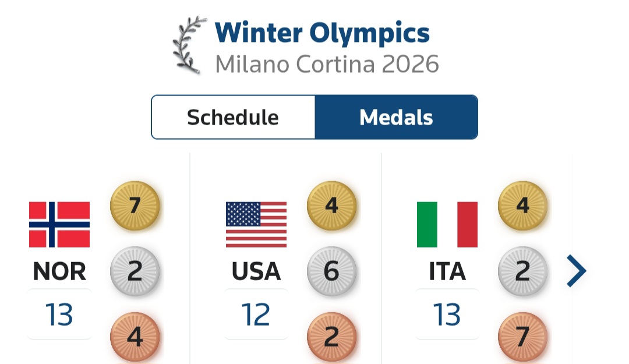Click Norway's total medal count 13
The width and height of the screenshot is (629, 364).
point(59,314)
